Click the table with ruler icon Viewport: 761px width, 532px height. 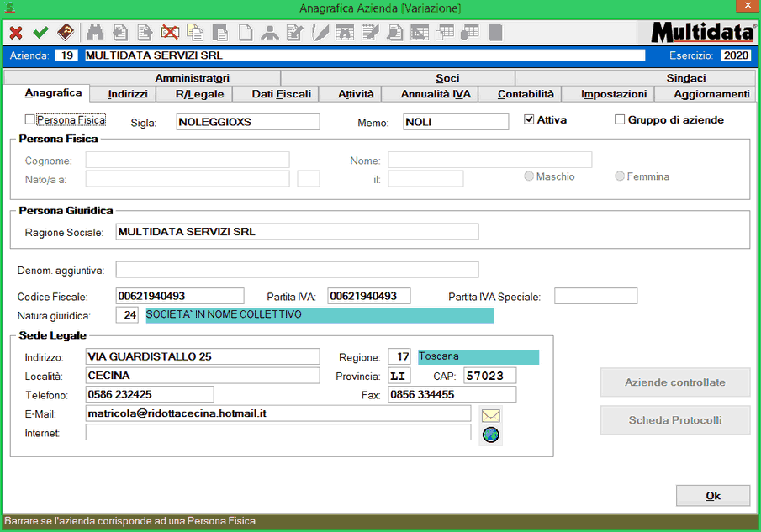pyautogui.click(x=420, y=33)
